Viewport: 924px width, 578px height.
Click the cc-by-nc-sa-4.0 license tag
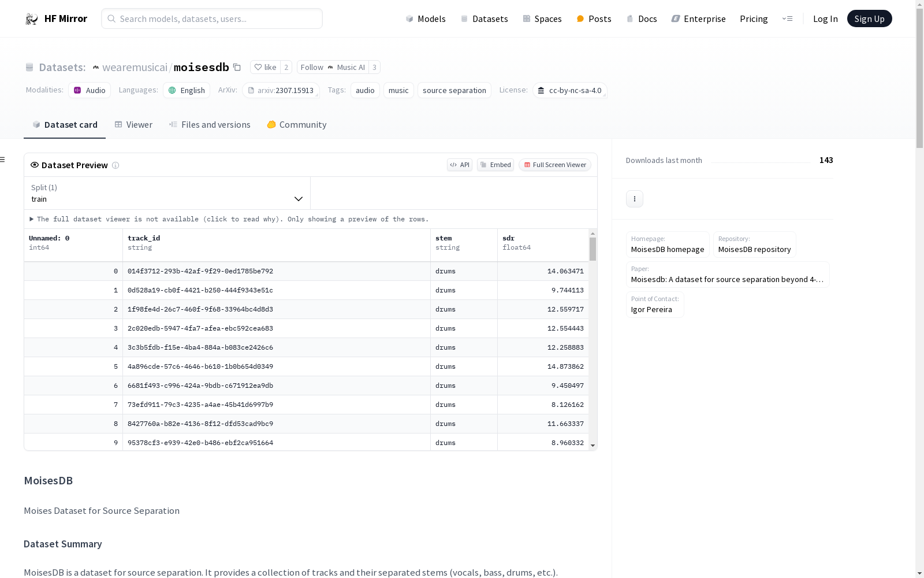[570, 90]
